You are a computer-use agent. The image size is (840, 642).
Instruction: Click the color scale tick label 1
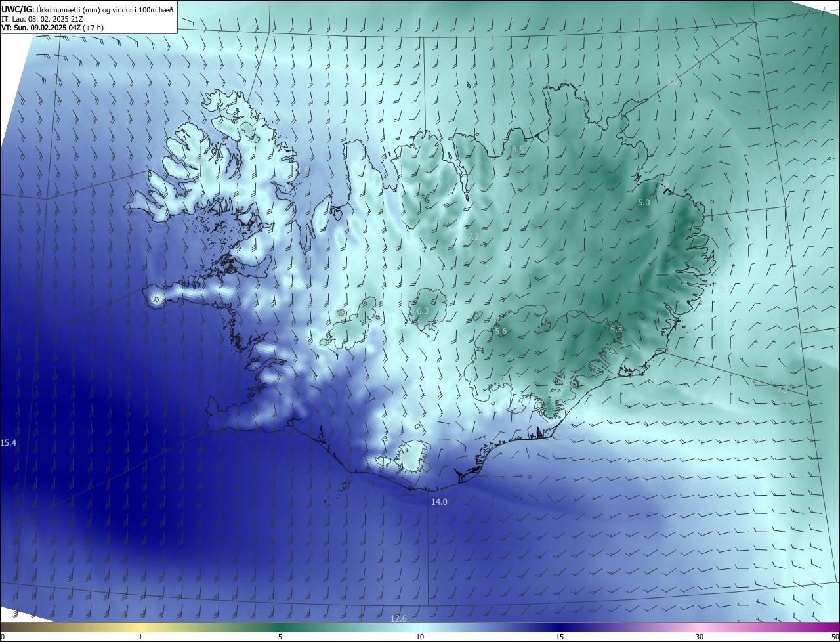click(x=140, y=637)
